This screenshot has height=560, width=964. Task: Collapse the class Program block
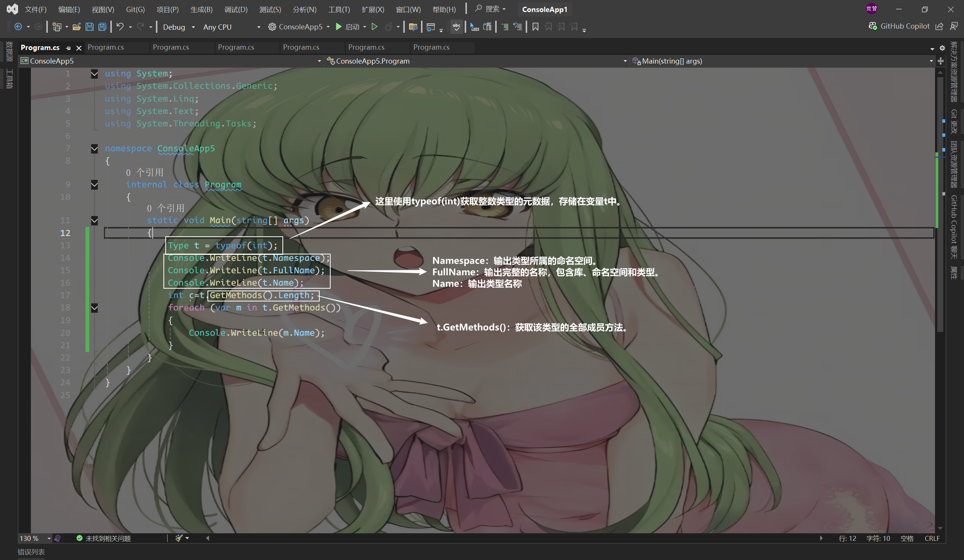(x=95, y=185)
